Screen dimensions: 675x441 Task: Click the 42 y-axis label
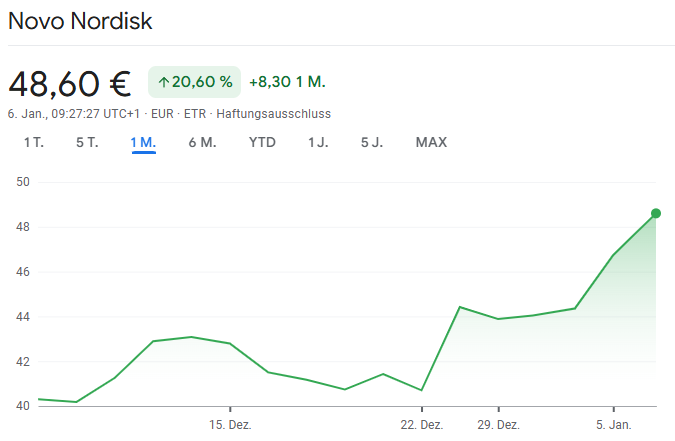pyautogui.click(x=23, y=362)
